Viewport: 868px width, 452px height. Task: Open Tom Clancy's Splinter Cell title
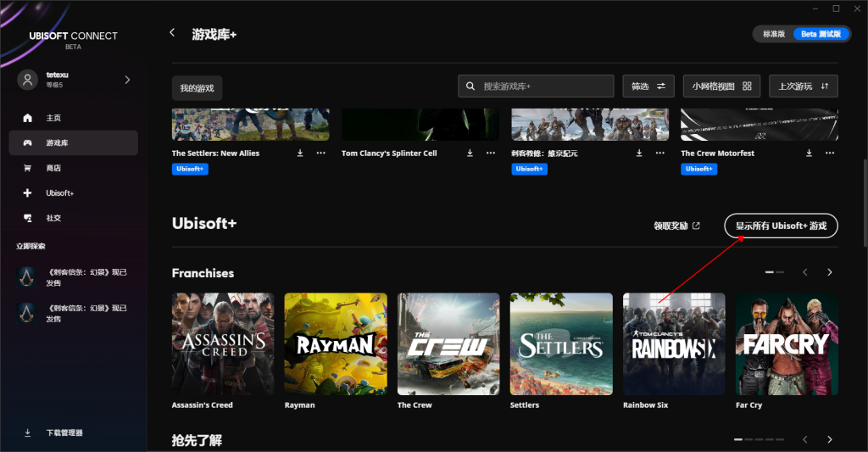[389, 153]
